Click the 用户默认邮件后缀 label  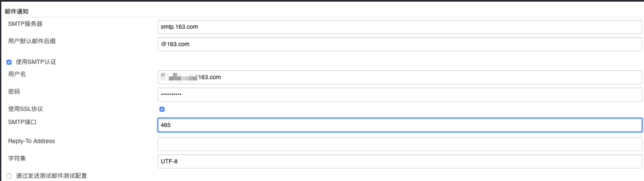click(x=32, y=41)
